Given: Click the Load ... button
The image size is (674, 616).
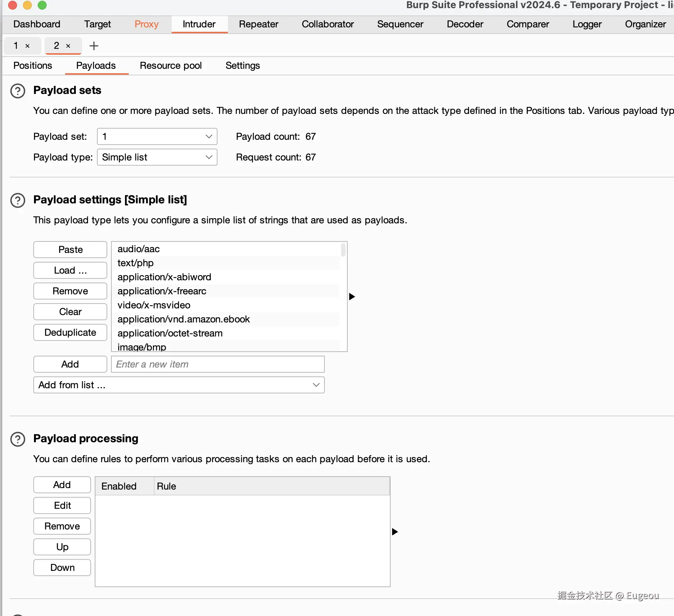Looking at the screenshot, I should (x=70, y=270).
